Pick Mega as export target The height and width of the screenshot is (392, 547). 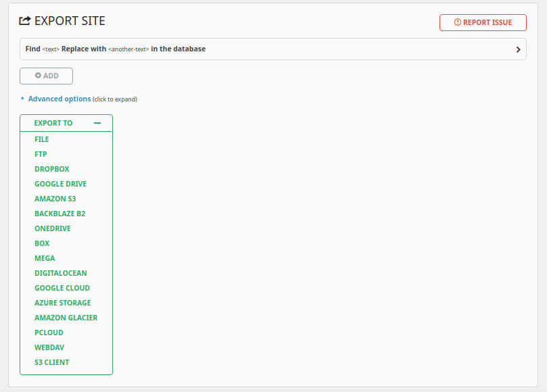coord(45,258)
